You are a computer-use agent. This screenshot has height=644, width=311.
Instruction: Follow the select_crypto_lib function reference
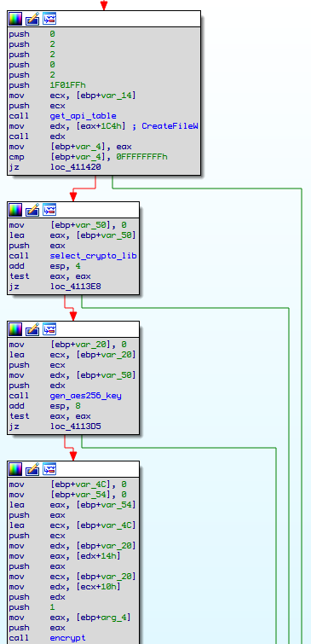[x=93, y=256]
